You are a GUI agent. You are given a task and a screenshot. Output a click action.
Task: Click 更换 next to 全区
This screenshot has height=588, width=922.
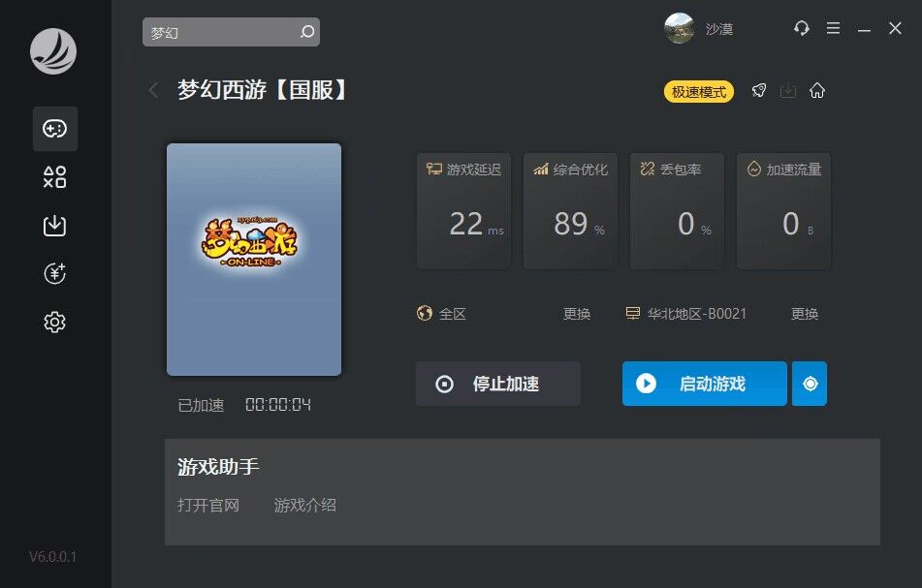tap(576, 314)
